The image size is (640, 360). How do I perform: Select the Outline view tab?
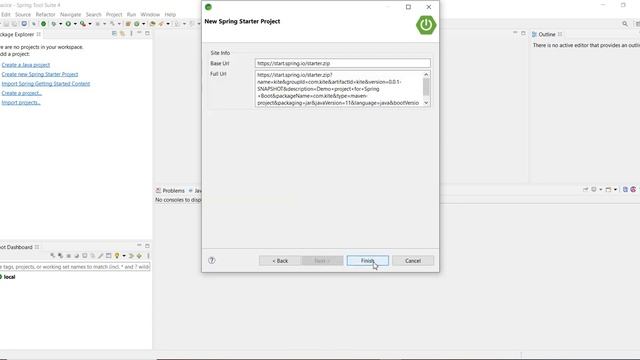547,34
